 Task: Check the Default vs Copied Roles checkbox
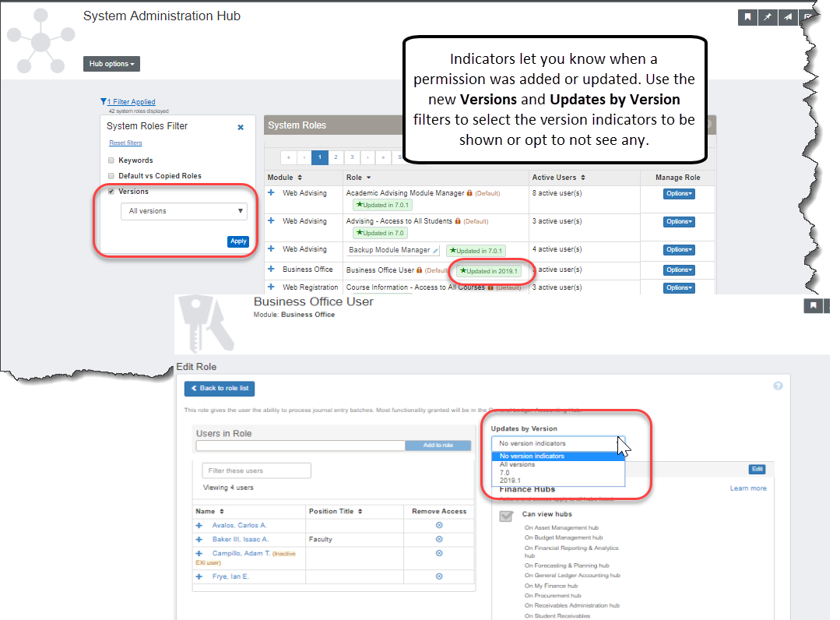click(x=111, y=176)
